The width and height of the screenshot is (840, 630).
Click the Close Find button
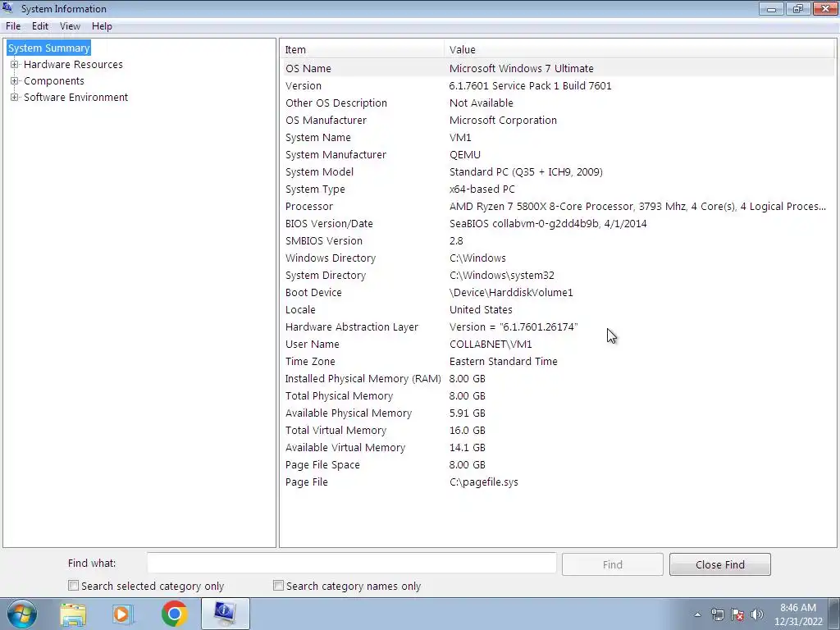click(720, 564)
